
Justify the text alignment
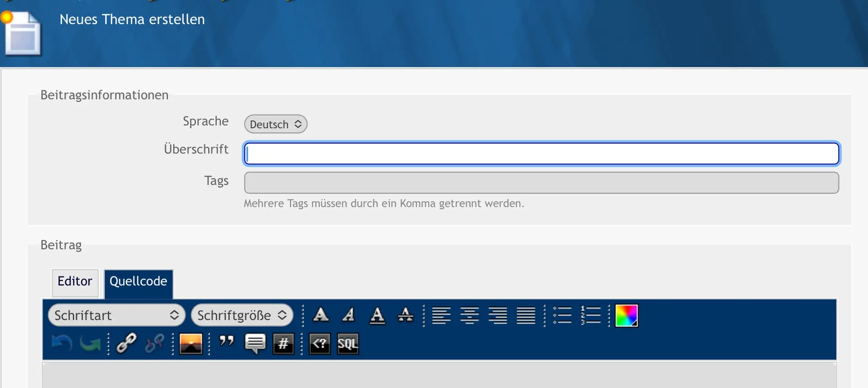point(526,315)
